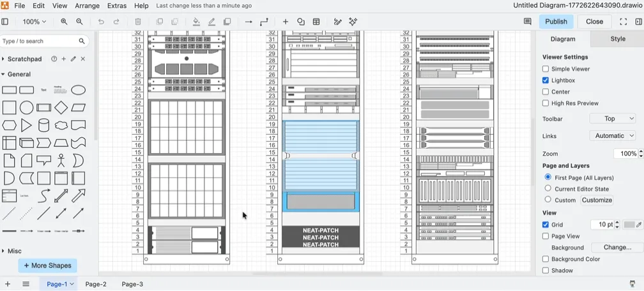Switch to Page-3 tab
This screenshot has height=291, width=644.
click(132, 284)
